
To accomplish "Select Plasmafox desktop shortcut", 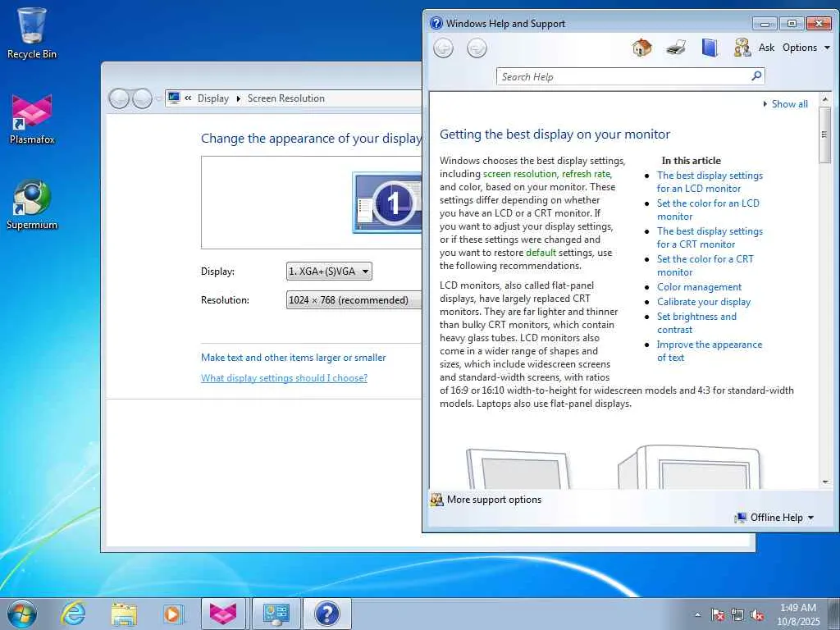I will point(32,119).
